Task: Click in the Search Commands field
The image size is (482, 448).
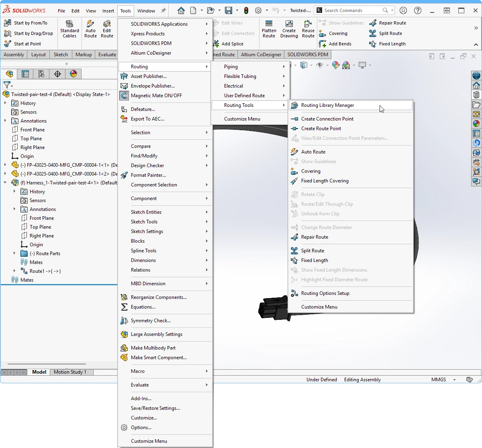Action: click(x=353, y=10)
